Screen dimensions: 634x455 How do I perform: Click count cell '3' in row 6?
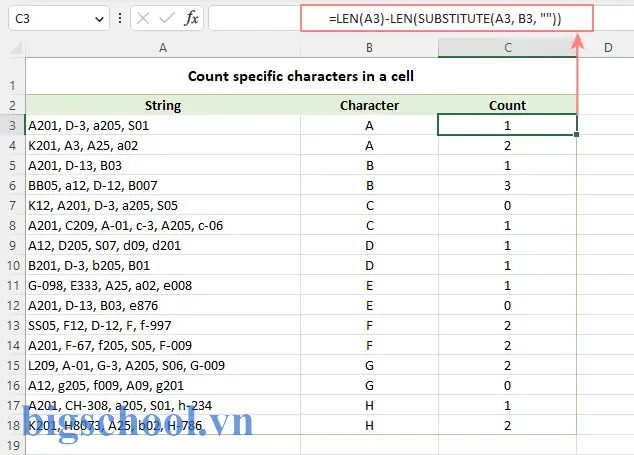507,185
